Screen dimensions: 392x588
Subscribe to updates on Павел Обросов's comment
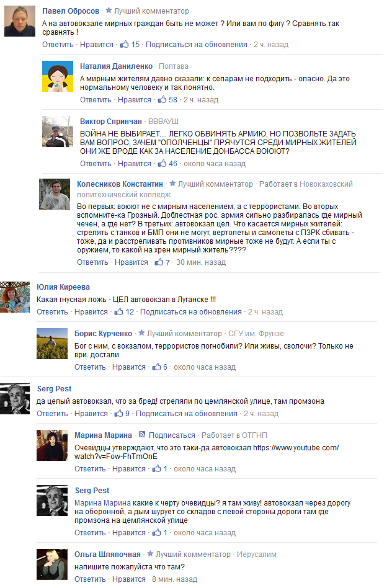[x=196, y=44]
